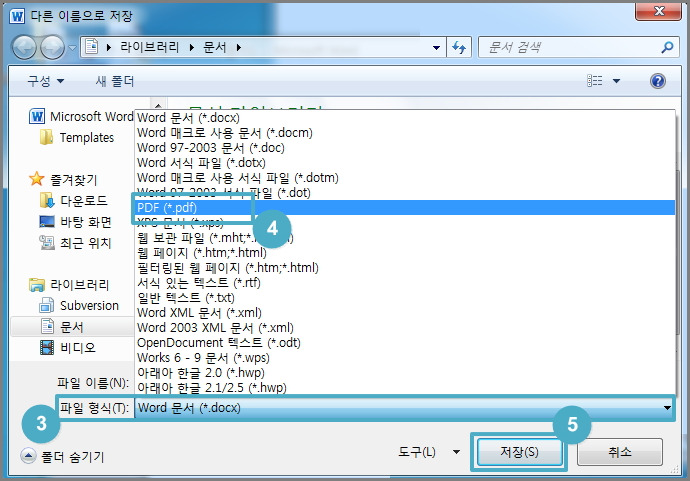Open the view options dropdown arrow
Image resolution: width=690 pixels, height=481 pixels.
(x=617, y=81)
